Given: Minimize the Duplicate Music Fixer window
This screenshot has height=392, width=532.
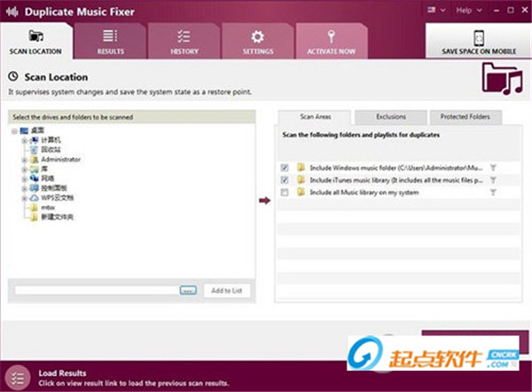Looking at the screenshot, I should click(497, 11).
